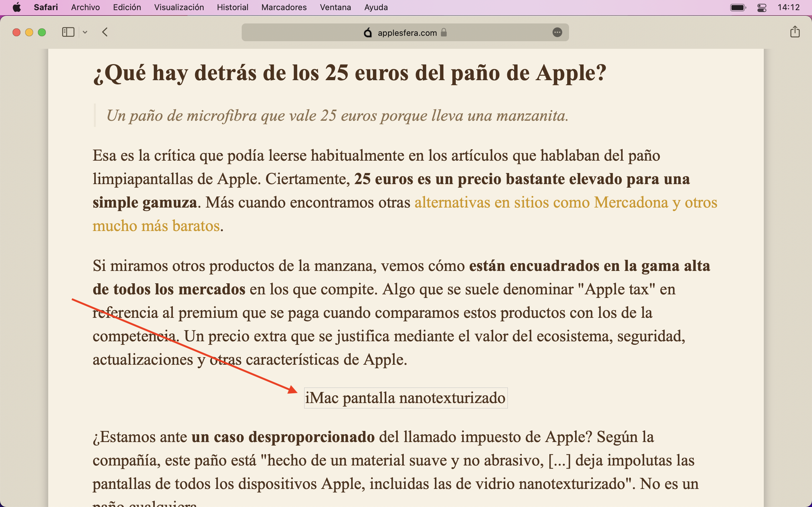Open the Archivo menu

85,7
